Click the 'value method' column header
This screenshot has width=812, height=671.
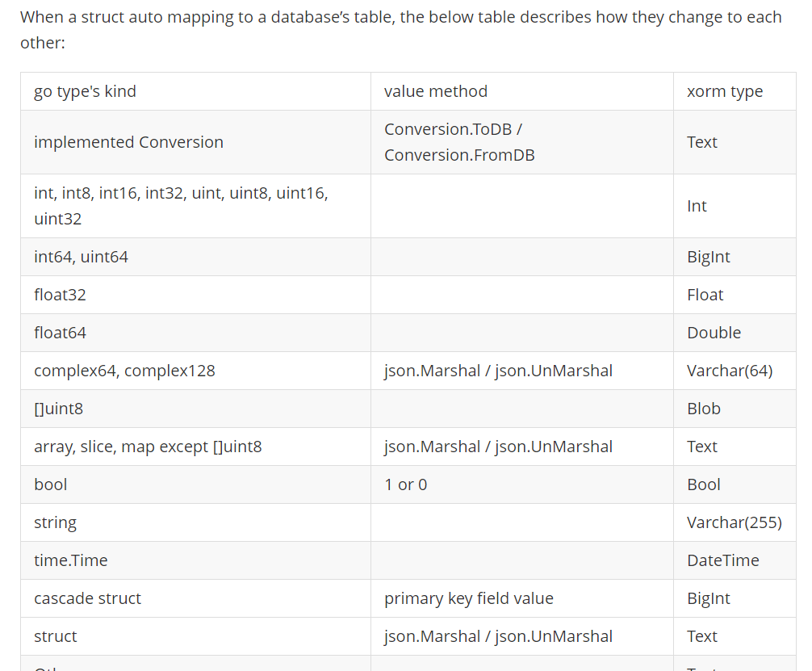point(436,91)
